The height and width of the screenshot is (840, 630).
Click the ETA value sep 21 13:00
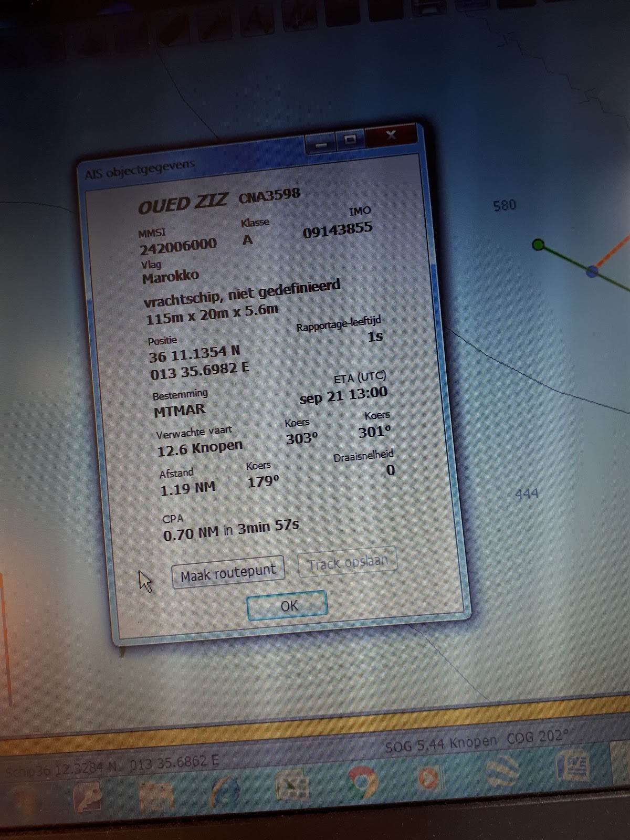pyautogui.click(x=343, y=395)
